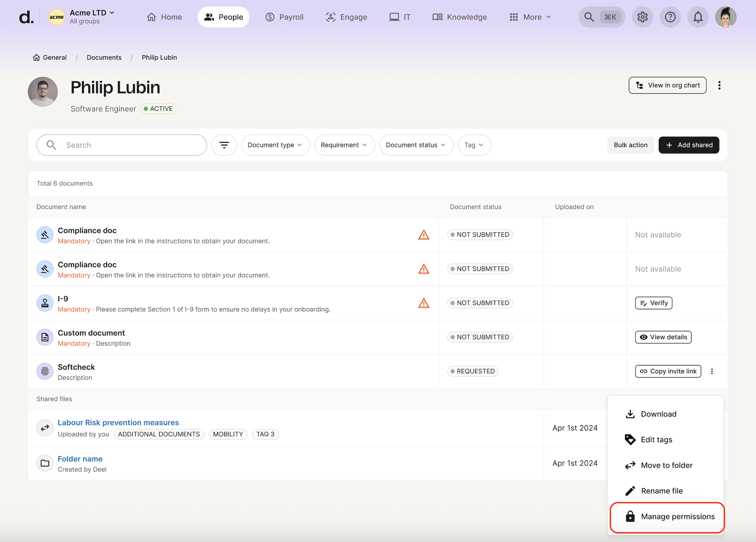Open the help question mark icon
756x542 pixels.
click(x=670, y=17)
